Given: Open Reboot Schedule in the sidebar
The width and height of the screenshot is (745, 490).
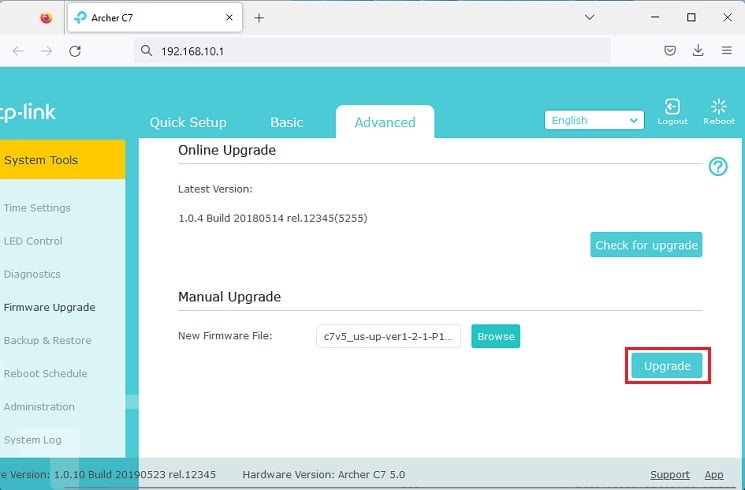Looking at the screenshot, I should point(46,374).
